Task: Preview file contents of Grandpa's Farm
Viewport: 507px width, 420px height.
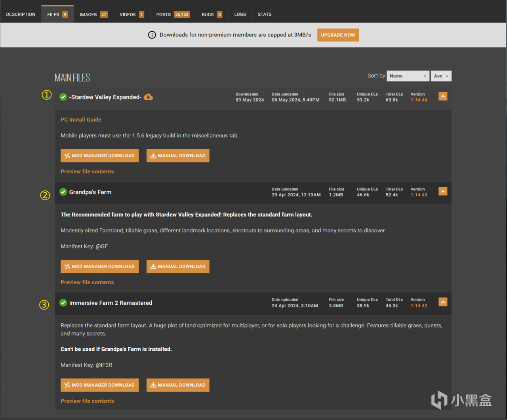Action: click(x=87, y=282)
